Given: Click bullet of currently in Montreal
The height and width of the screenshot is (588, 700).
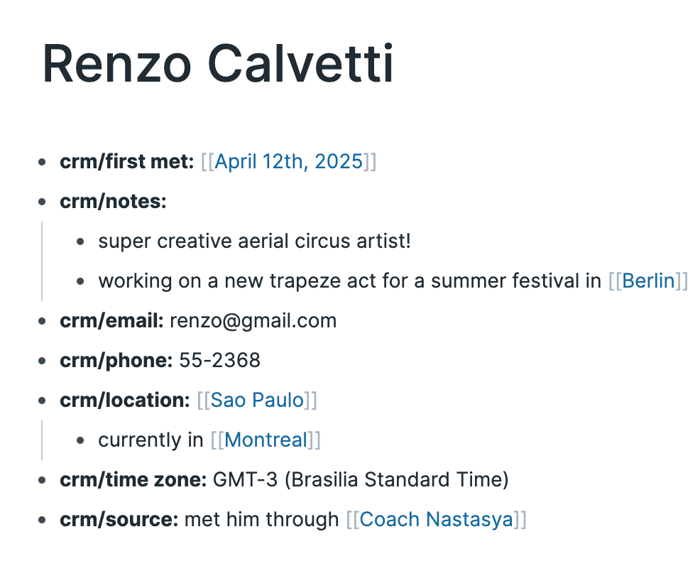Looking at the screenshot, I should pyautogui.click(x=80, y=440).
